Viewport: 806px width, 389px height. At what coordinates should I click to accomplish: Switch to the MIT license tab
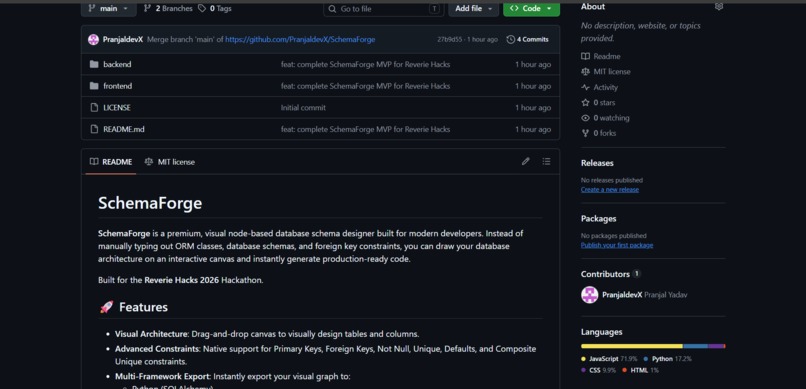tap(170, 162)
